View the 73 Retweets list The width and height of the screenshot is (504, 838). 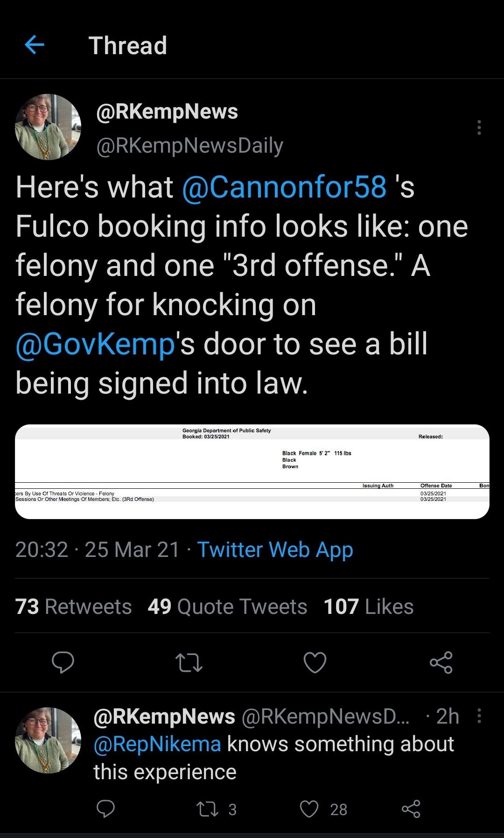tap(74, 606)
